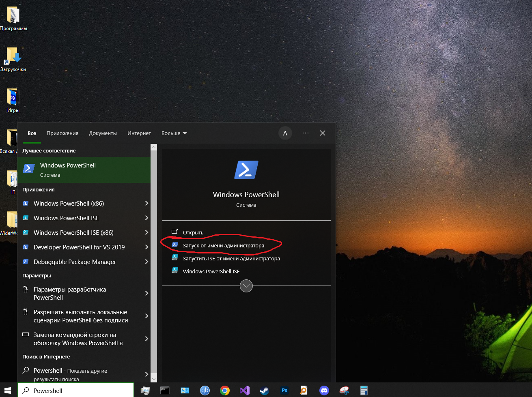Open Resource Monitor from the taskbar

click(x=145, y=391)
